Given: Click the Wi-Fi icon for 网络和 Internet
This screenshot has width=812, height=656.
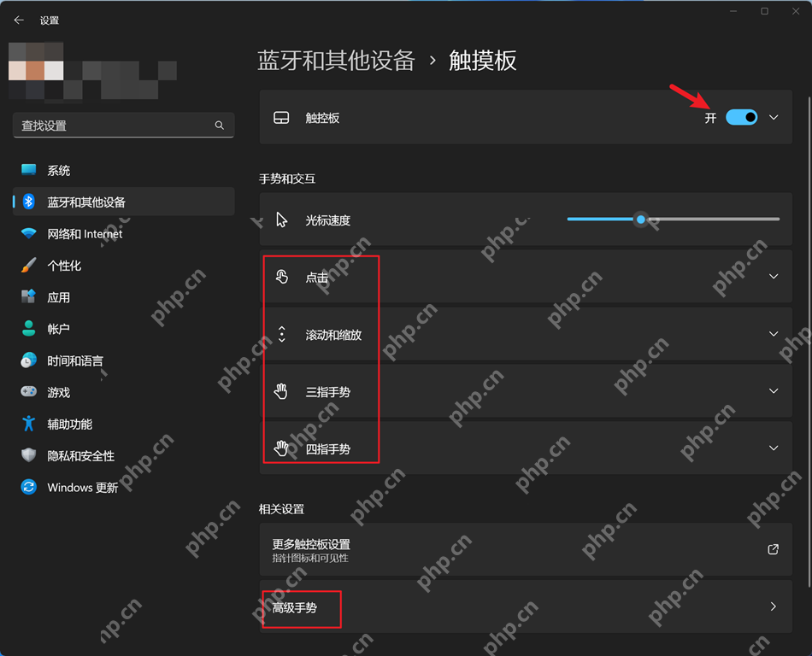Looking at the screenshot, I should point(28,233).
